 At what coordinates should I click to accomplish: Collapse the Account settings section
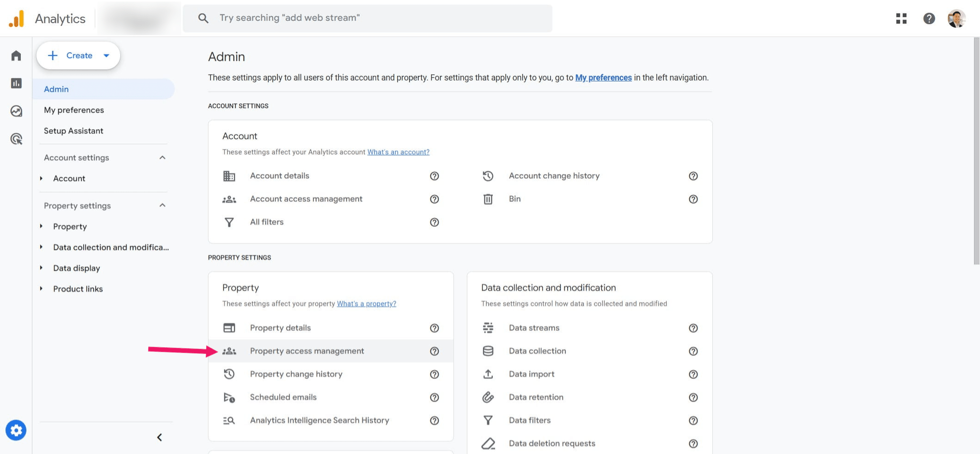coord(162,158)
